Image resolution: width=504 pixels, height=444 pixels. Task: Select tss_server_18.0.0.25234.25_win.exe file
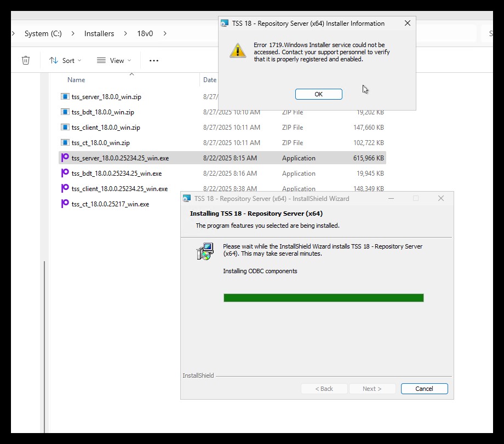pos(120,158)
